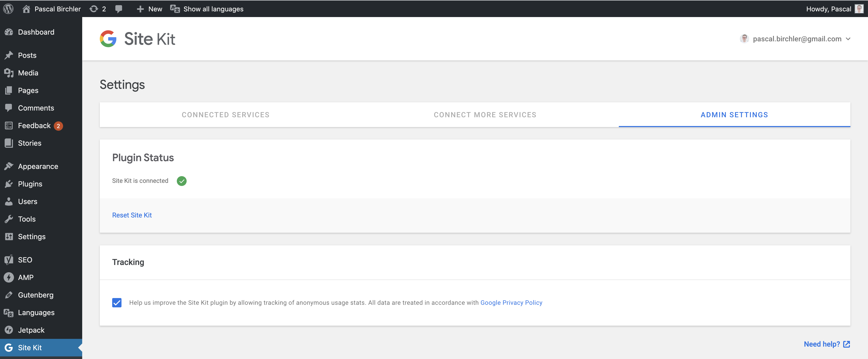Open the Jetpack sidebar icon
The image size is (868, 359).
point(9,330)
